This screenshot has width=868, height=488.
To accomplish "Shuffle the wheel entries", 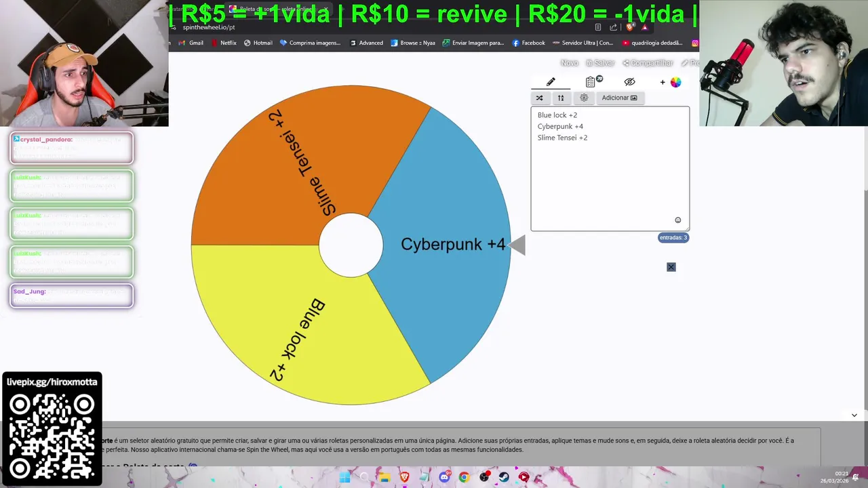I will pos(539,98).
